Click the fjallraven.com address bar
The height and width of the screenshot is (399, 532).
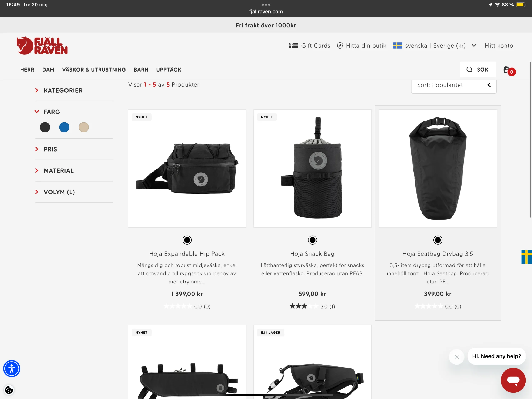click(x=266, y=11)
